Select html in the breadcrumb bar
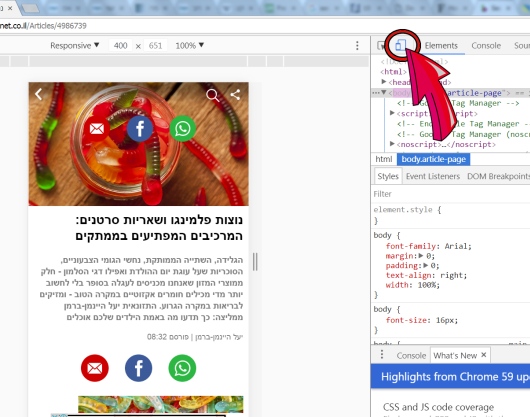Screen dimensions: 530x417 384,159
